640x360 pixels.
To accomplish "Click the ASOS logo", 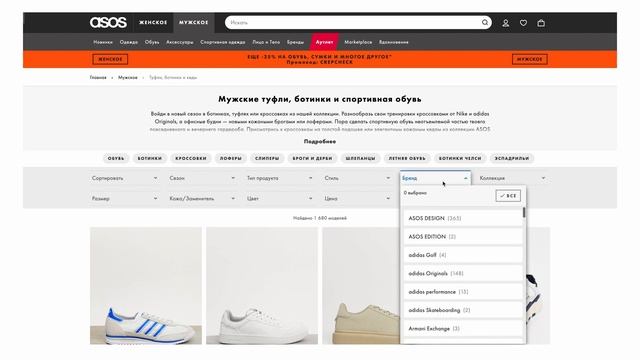I will point(108,22).
